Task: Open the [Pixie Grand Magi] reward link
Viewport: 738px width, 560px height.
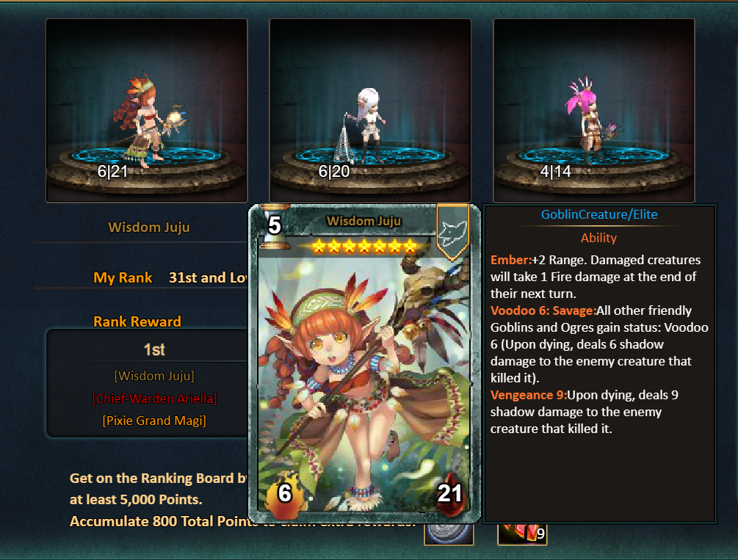Action: [154, 421]
